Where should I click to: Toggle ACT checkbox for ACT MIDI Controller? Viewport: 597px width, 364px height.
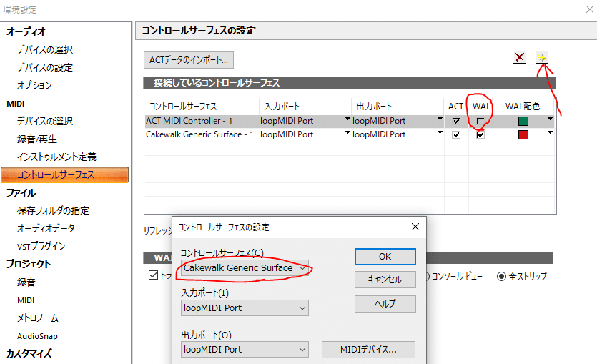click(x=456, y=121)
